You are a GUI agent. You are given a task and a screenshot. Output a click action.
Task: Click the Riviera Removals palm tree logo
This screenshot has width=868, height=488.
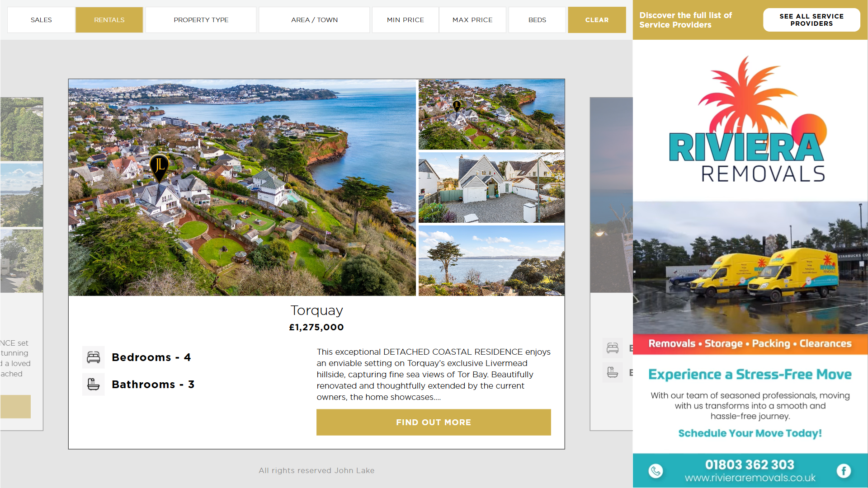748,119
